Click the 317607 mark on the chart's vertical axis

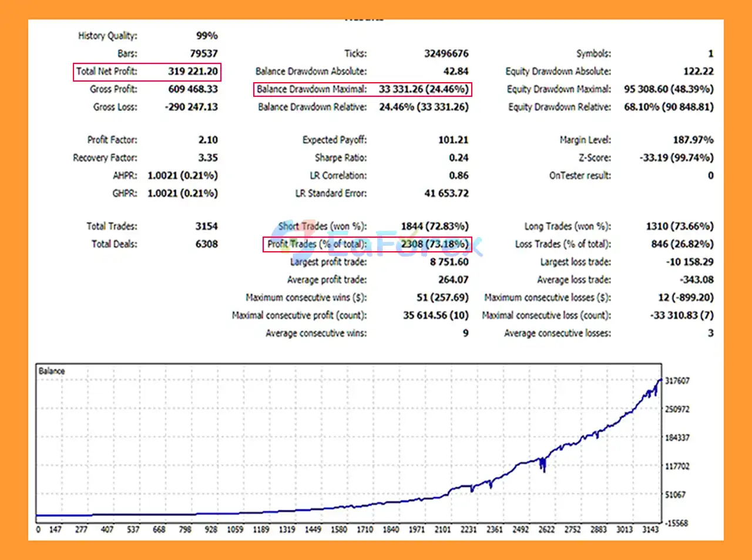click(x=677, y=381)
